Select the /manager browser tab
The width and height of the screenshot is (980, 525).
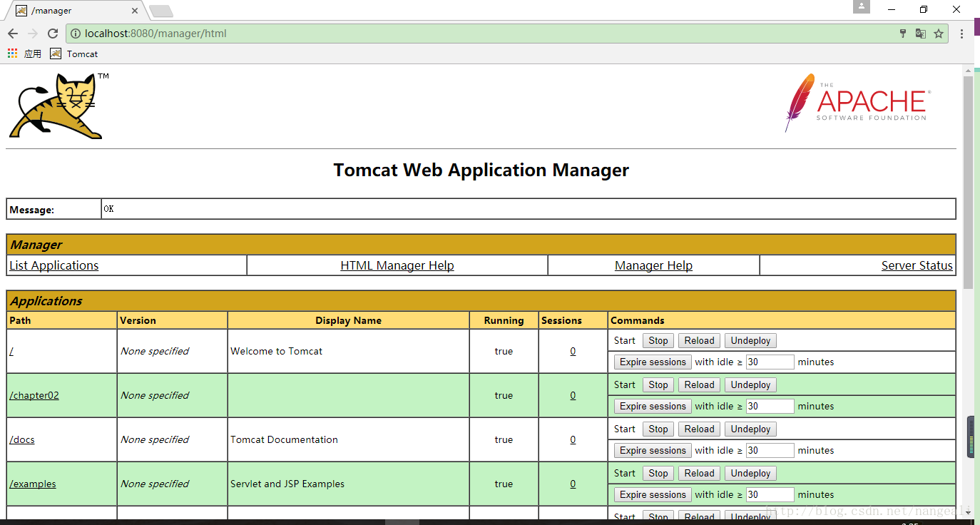pyautogui.click(x=75, y=11)
